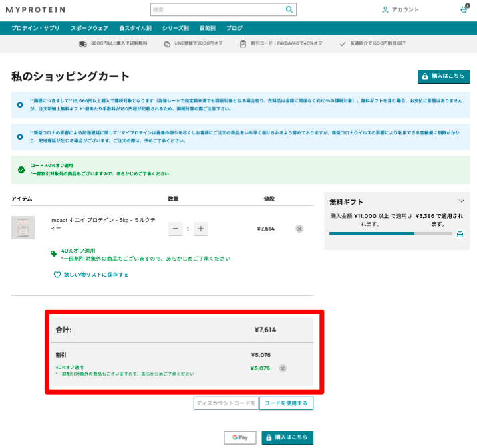Increase quantity with plus button

(x=201, y=229)
